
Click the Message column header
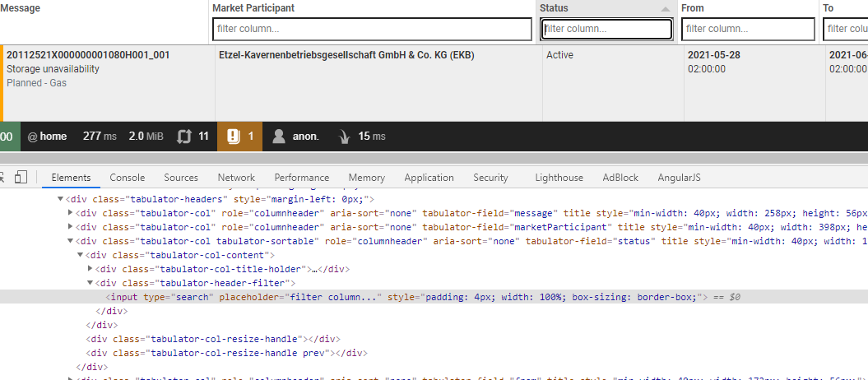coord(20,8)
